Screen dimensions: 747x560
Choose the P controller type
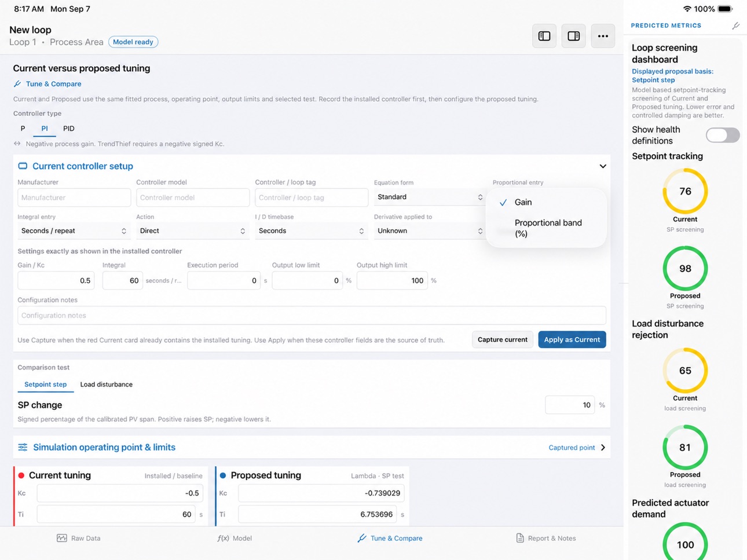coord(23,129)
